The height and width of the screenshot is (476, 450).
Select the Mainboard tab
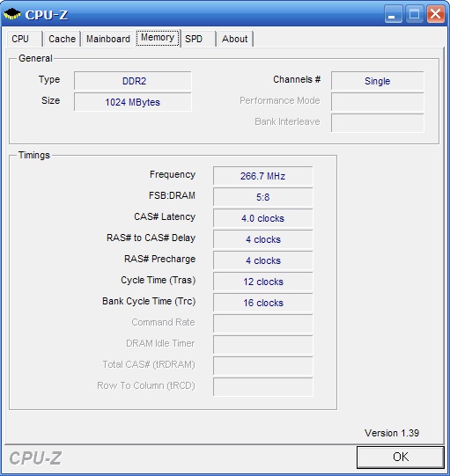[107, 39]
